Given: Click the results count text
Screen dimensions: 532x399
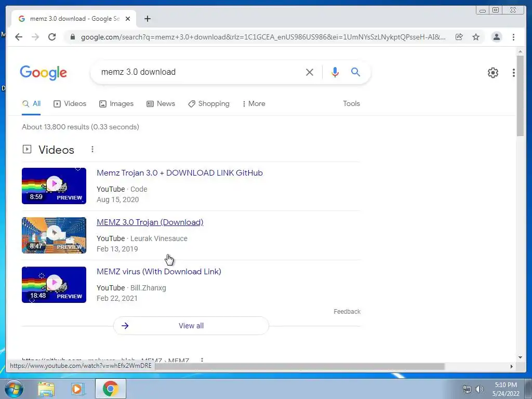Looking at the screenshot, I should [81, 127].
